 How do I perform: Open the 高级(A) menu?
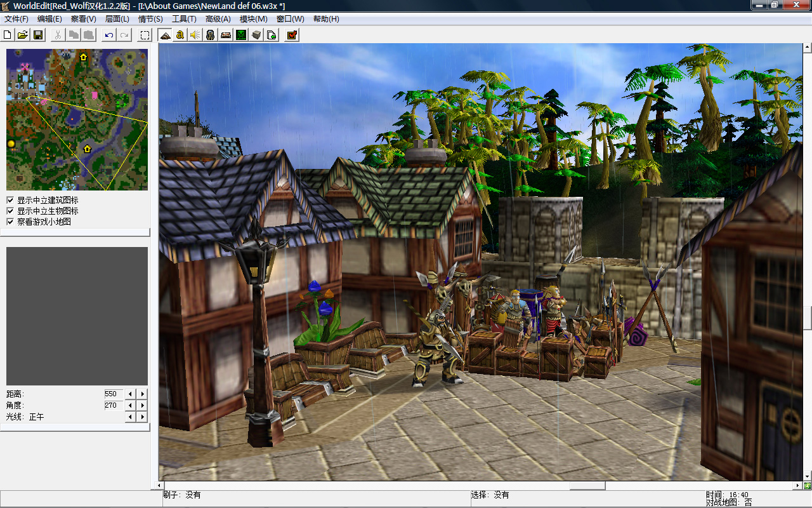coord(218,19)
